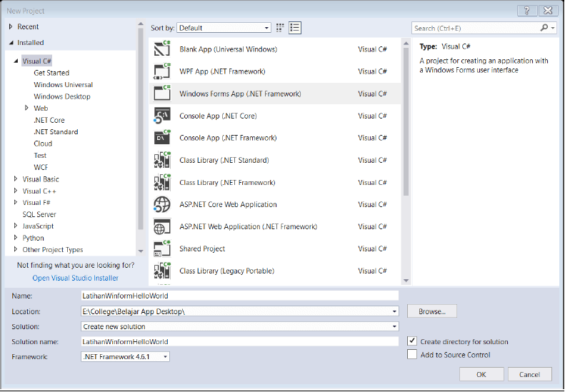Click the template list scrollbar thumb
The width and height of the screenshot is (565, 392).
406,121
